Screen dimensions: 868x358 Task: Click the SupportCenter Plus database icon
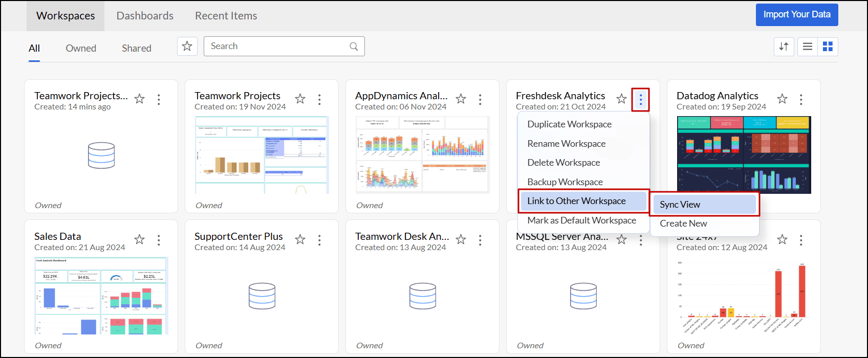[262, 296]
